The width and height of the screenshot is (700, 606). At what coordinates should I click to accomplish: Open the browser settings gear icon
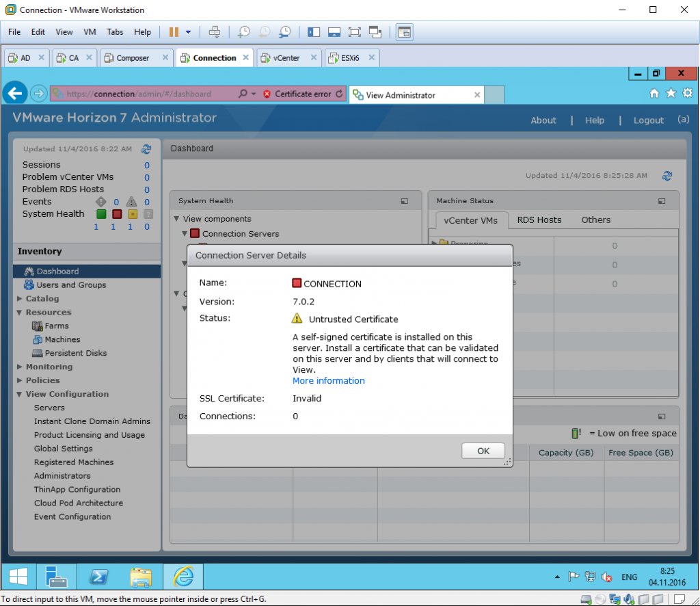click(x=688, y=93)
